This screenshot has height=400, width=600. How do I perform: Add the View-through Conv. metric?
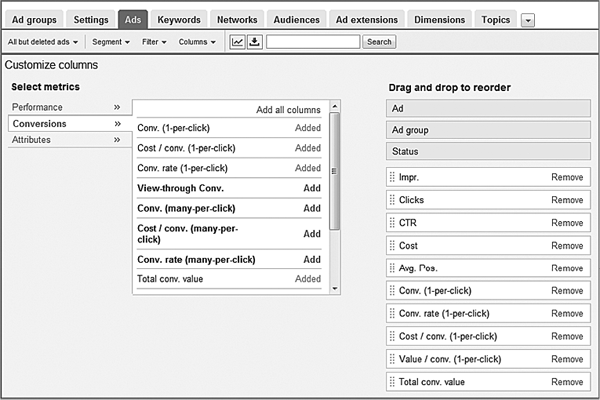312,188
